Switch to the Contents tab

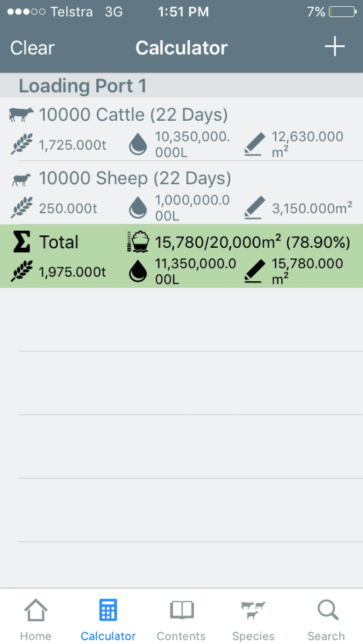tap(181, 619)
